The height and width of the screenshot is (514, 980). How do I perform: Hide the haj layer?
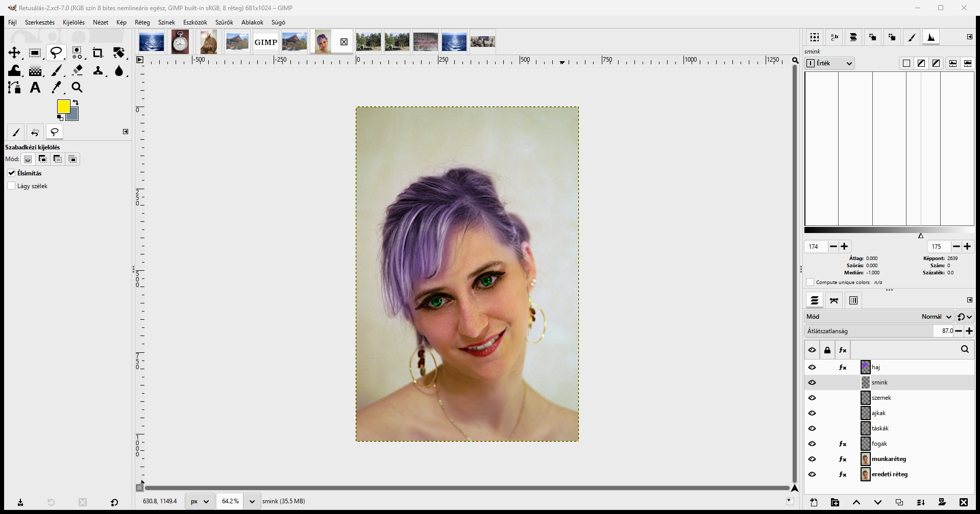point(812,367)
